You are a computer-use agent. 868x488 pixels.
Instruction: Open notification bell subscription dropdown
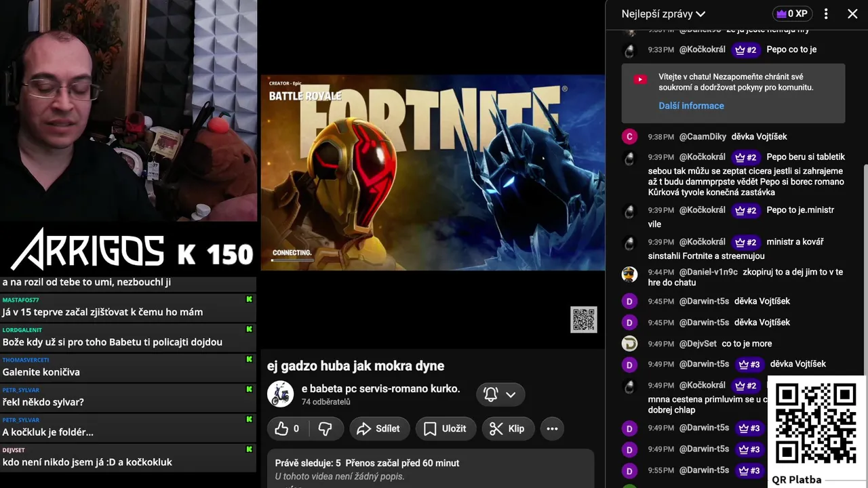(x=500, y=394)
